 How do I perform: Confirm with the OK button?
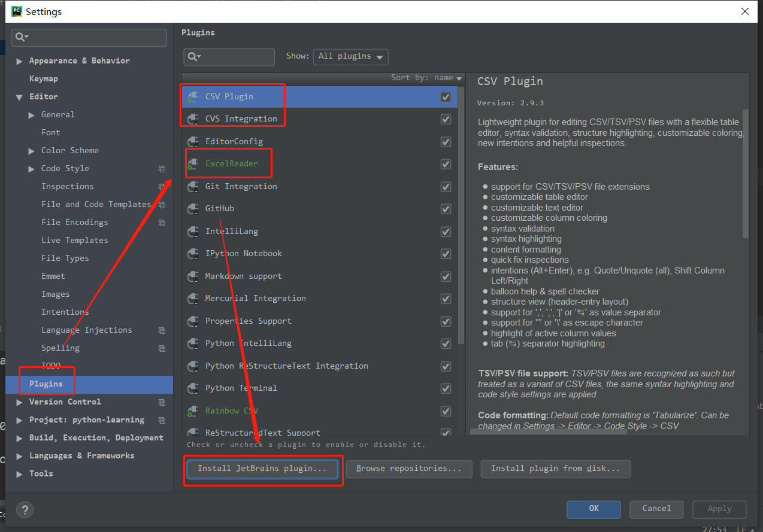click(x=594, y=509)
